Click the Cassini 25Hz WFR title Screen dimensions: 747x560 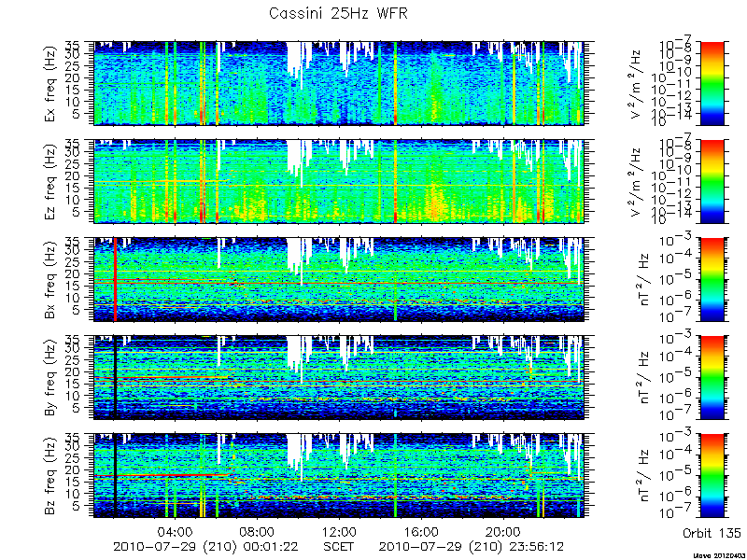[338, 13]
